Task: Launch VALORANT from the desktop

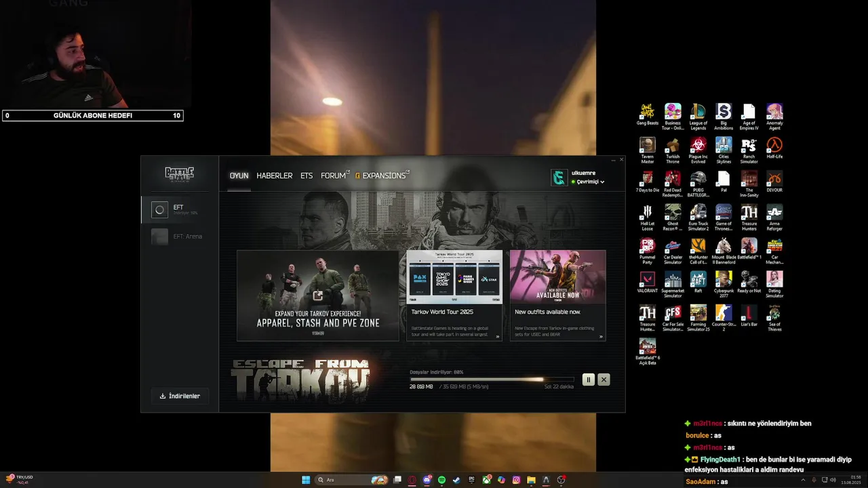Action: [648, 283]
